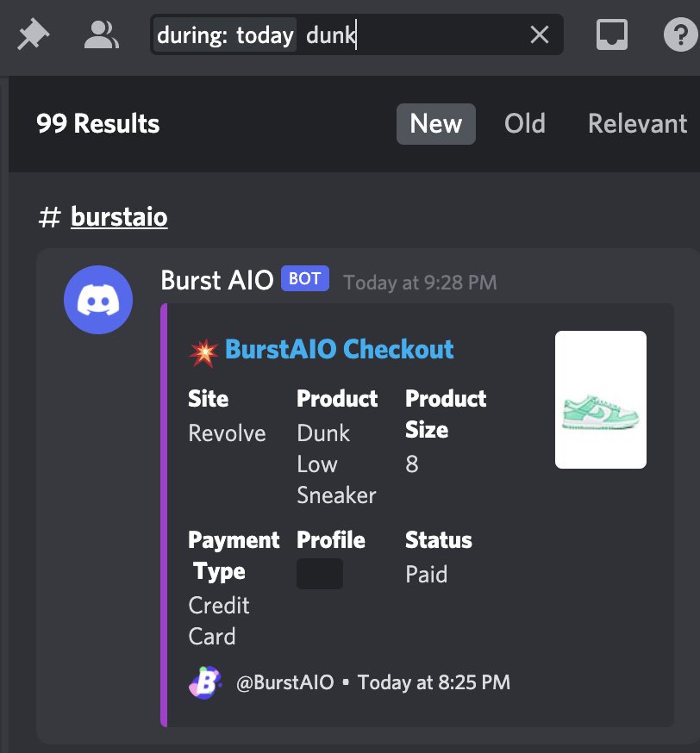This screenshot has width=700, height=753.
Task: Click the hash symbol before burstaio
Action: pos(49,217)
